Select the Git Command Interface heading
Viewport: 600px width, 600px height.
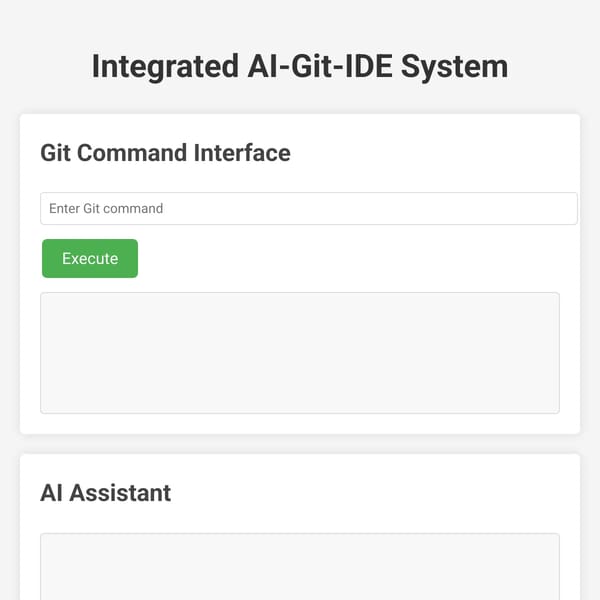[x=165, y=153]
